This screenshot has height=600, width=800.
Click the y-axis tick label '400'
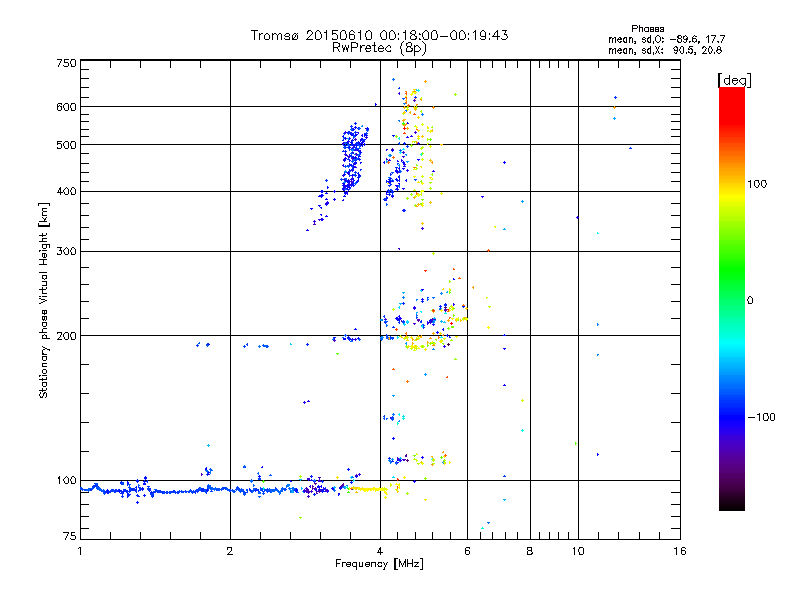coord(66,192)
